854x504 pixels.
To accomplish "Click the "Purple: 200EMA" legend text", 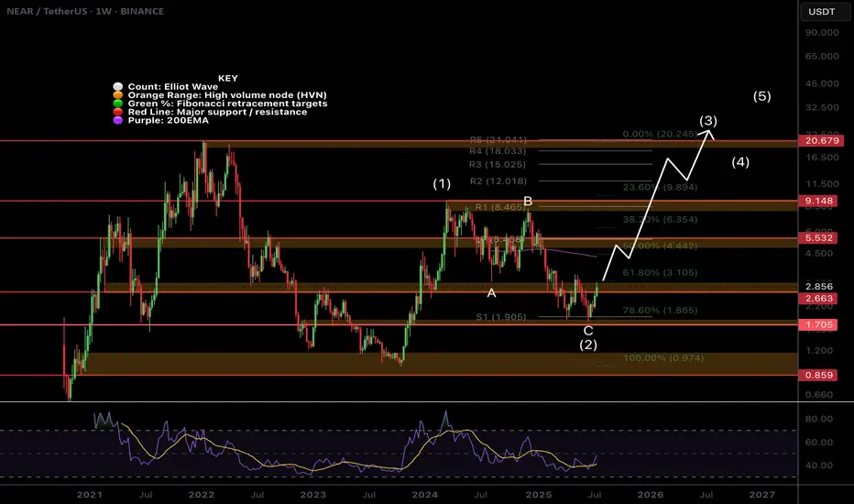I will click(169, 120).
